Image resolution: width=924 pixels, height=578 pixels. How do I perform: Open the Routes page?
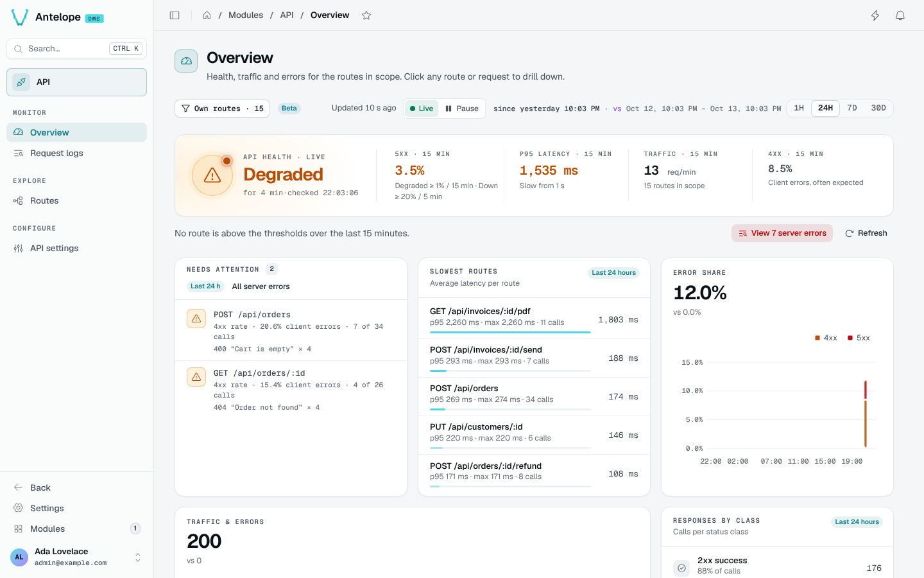[76, 201]
